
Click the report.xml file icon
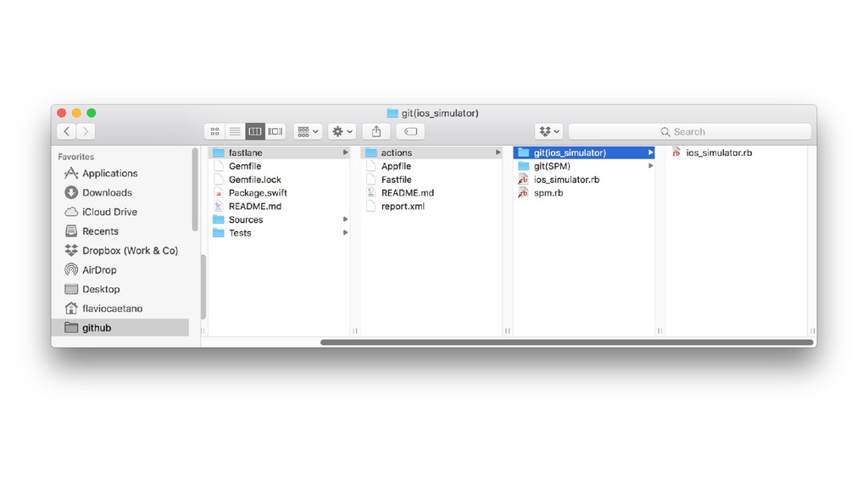tap(371, 206)
